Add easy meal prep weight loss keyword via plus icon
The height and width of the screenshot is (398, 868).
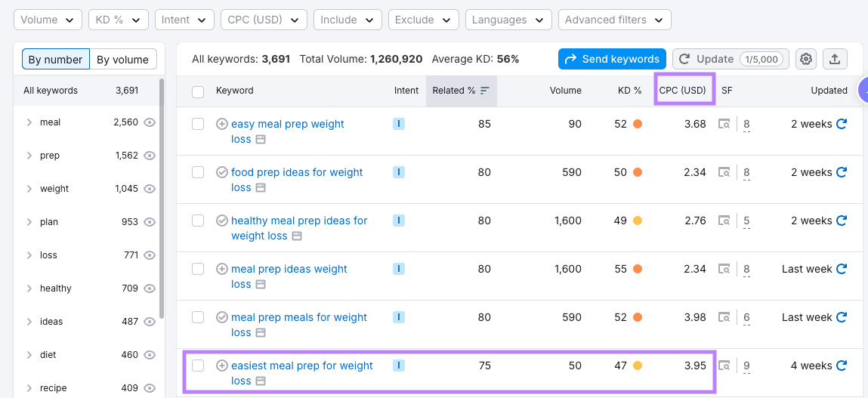[x=222, y=124]
